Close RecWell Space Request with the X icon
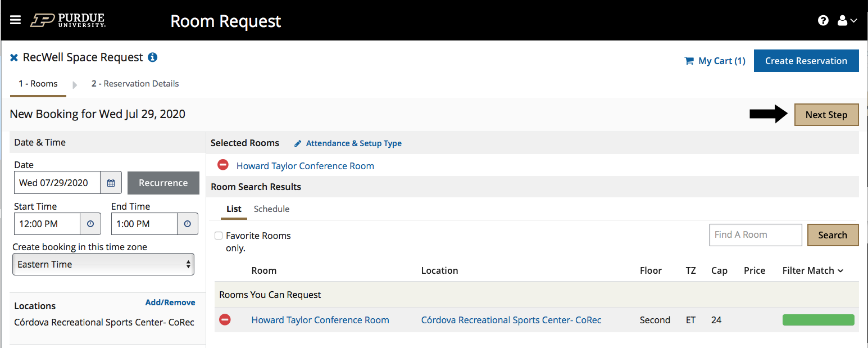Screen dimensions: 868x348 pos(14,58)
